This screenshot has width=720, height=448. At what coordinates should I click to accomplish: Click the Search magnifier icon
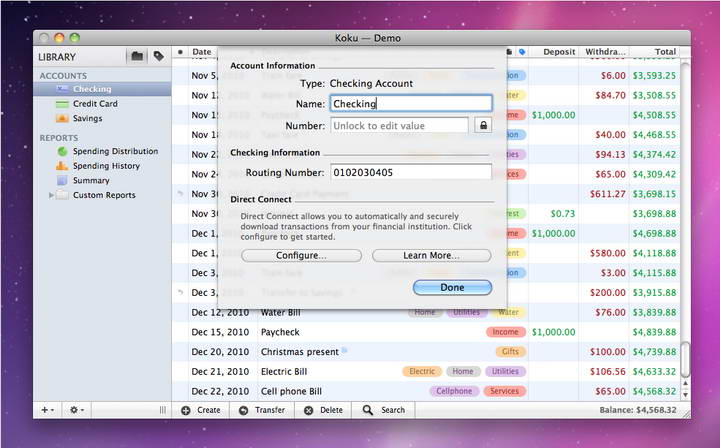point(367,410)
